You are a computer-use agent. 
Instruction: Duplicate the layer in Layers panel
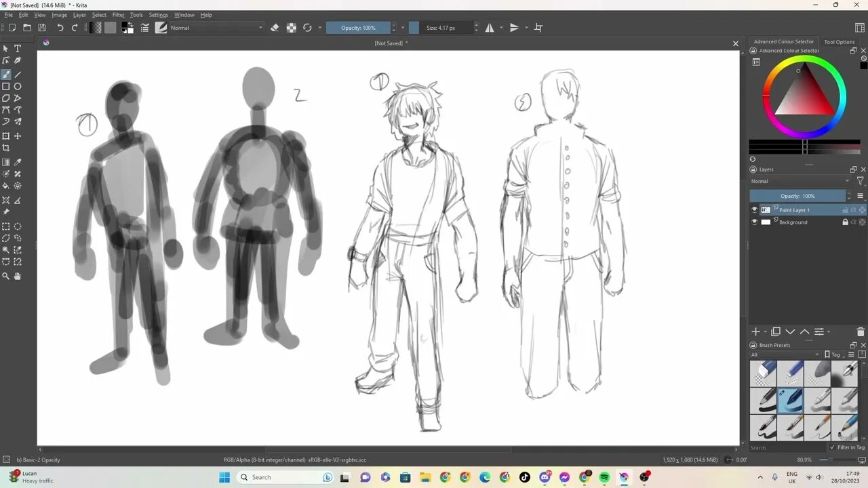pyautogui.click(x=776, y=331)
